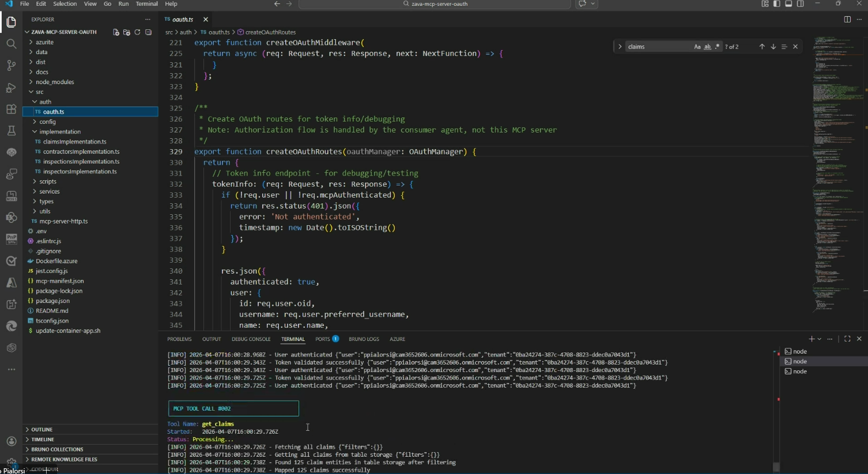Image resolution: width=868 pixels, height=474 pixels.
Task: Expand the OUTLINE section
Action: (41, 430)
